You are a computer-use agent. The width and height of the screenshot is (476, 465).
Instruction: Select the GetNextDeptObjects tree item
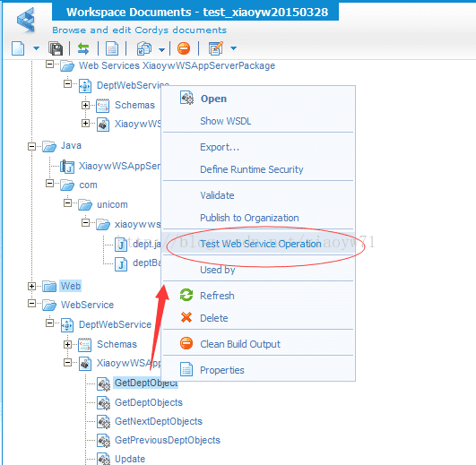pyautogui.click(x=159, y=421)
